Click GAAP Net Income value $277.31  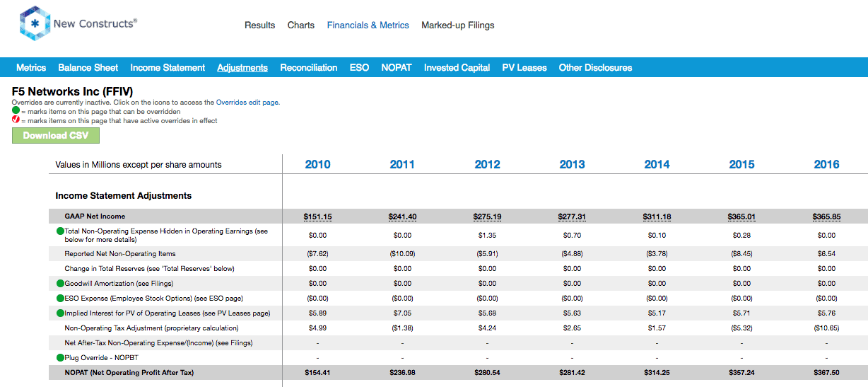click(x=573, y=216)
